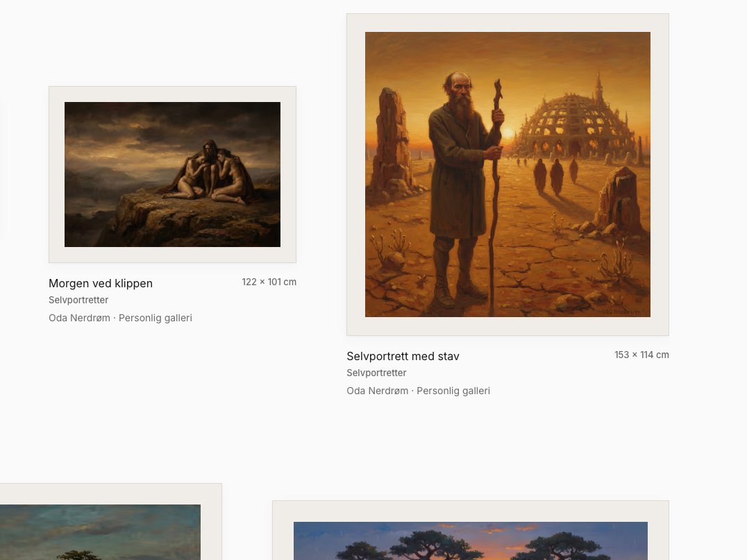Select 'Selvportretter' under Morgen ved klippen
Screen dimensions: 747x560
click(x=78, y=300)
